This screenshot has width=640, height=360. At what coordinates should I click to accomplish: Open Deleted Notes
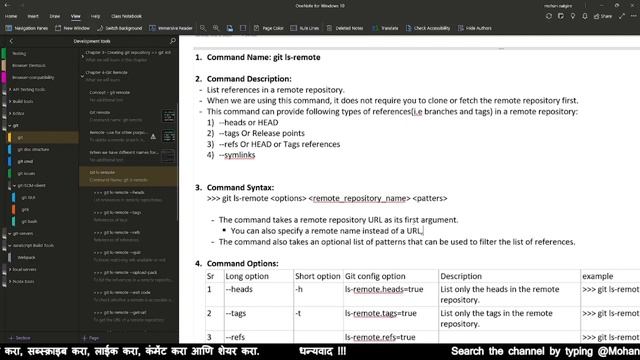[344, 28]
